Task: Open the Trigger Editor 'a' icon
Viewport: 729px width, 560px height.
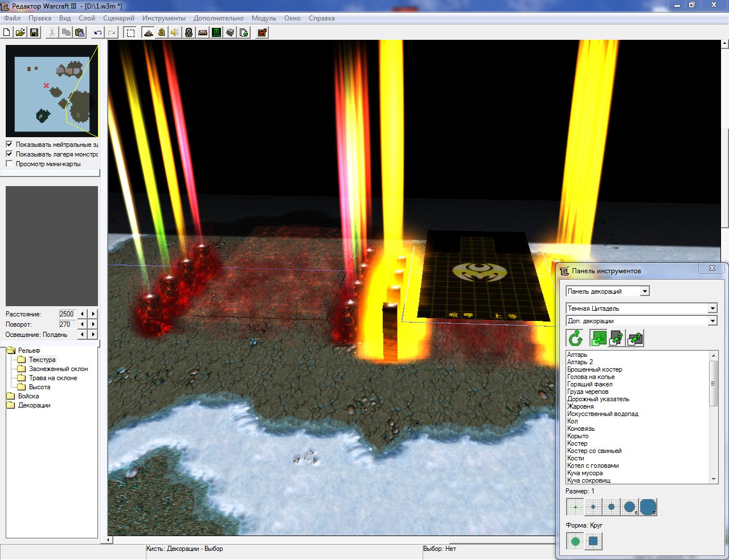Action: point(162,32)
